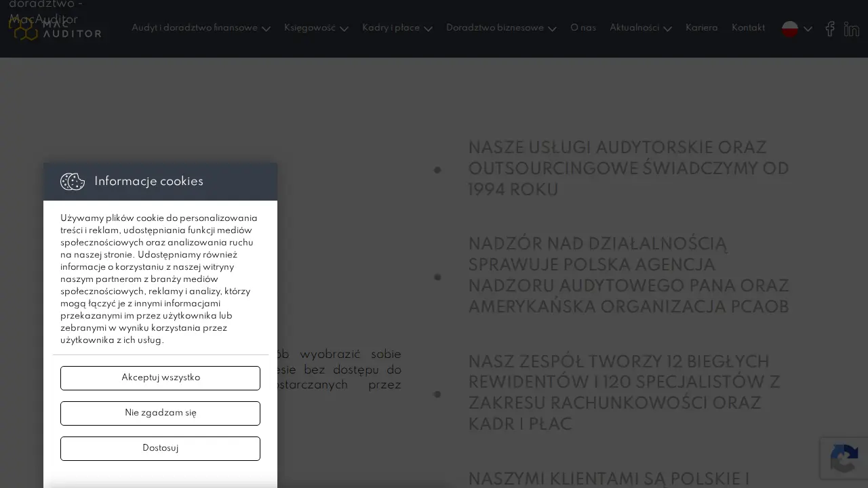
Task: Open the O nas page
Action: pos(583,28)
